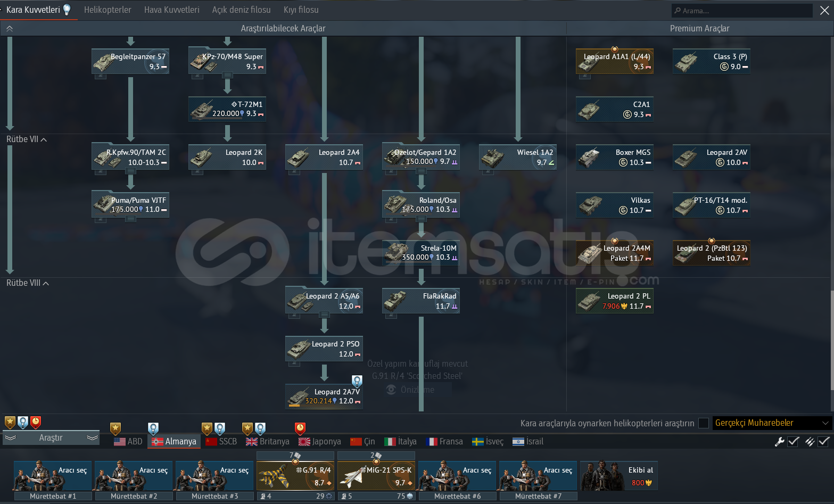The width and height of the screenshot is (834, 504).
Task: Select the T-72M1 tank card
Action: (227, 109)
